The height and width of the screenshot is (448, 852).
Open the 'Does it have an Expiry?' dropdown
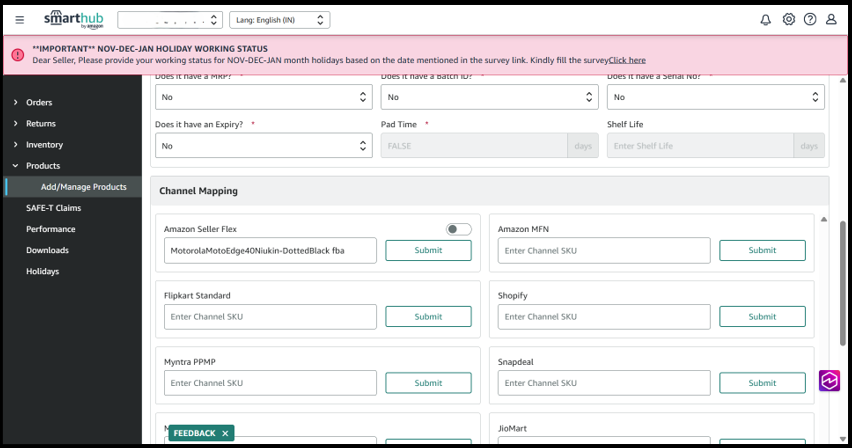pyautogui.click(x=264, y=146)
